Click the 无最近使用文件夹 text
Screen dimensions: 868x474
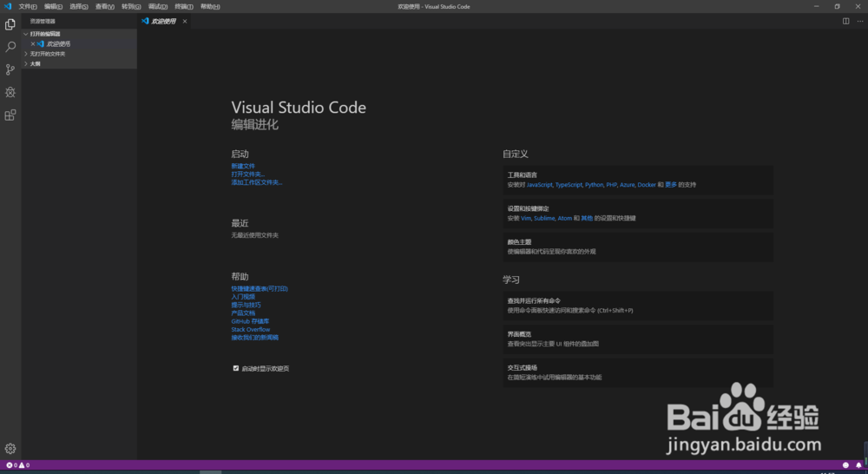254,235
